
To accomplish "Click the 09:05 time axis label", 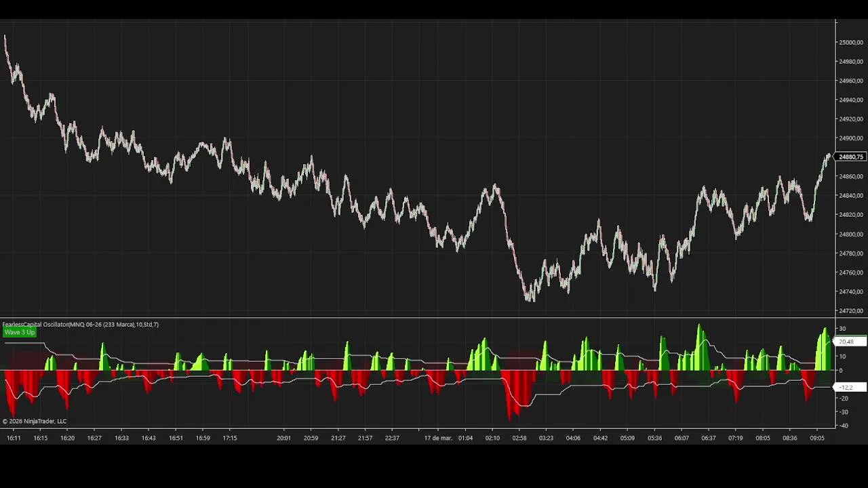I will (817, 439).
